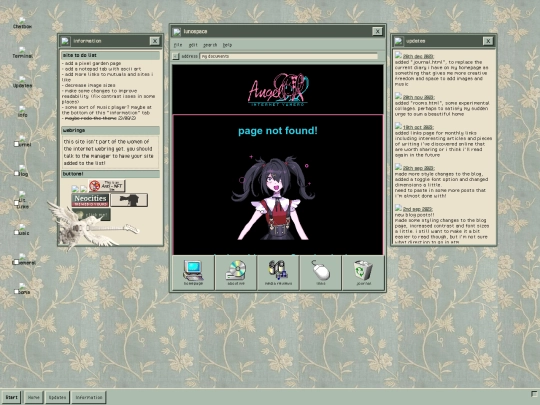Open the 28th nov 2023 update link

tap(418, 97)
